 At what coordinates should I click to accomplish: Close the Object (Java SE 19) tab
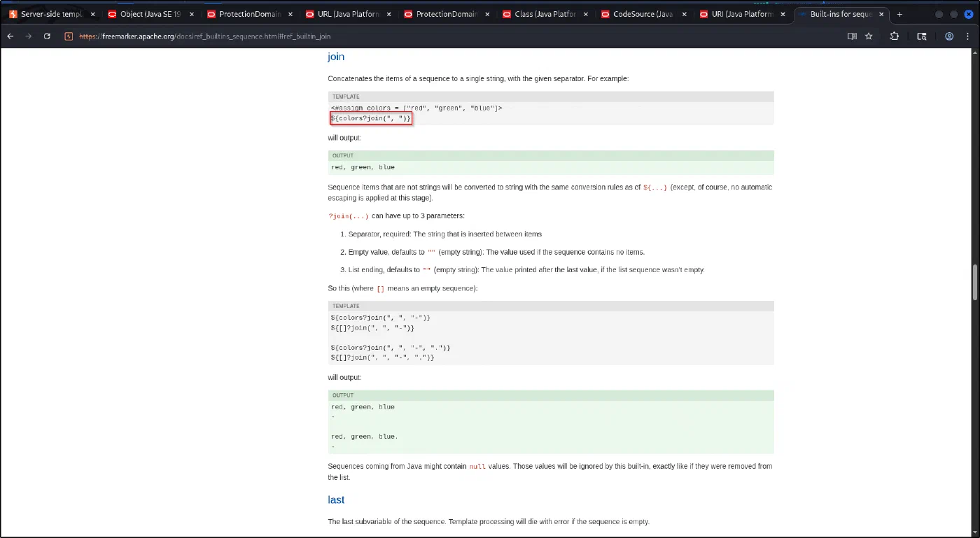[192, 14]
